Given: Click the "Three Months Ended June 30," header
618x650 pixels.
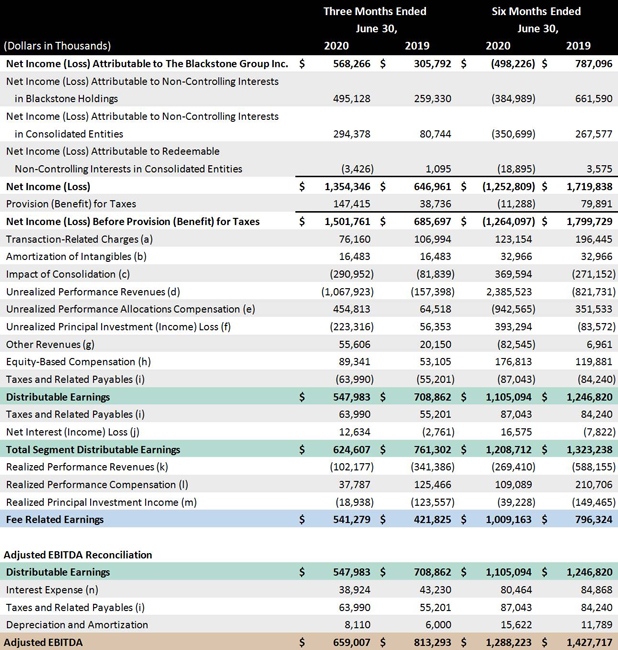Looking at the screenshot, I should pos(375,20).
